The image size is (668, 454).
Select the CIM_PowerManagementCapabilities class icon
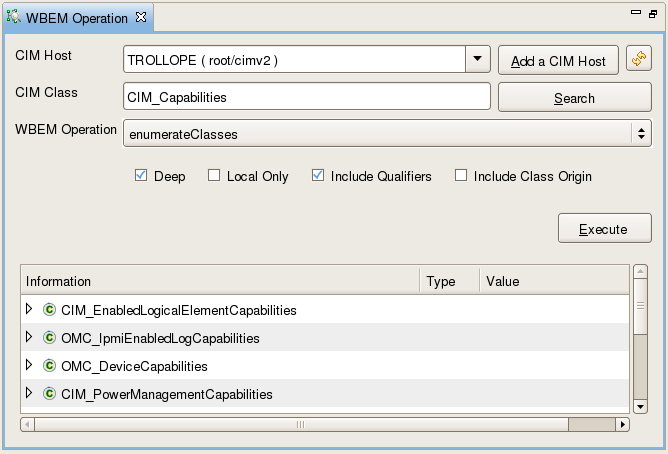click(49, 394)
